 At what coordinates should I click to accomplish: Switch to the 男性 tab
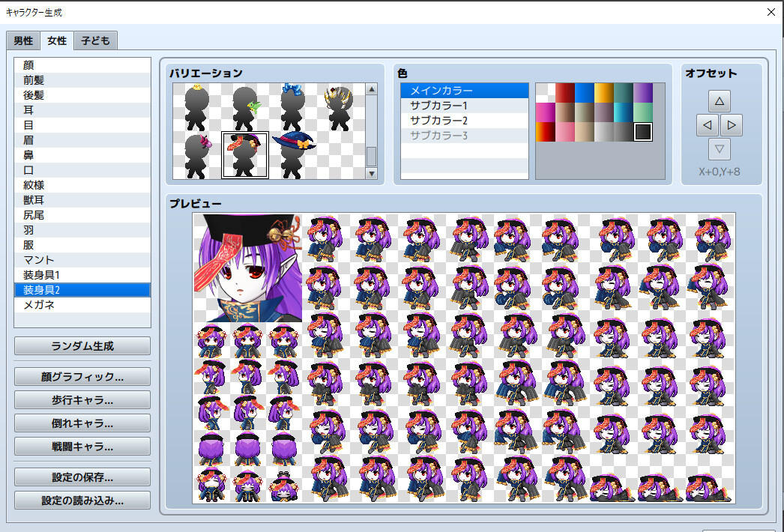coord(22,40)
